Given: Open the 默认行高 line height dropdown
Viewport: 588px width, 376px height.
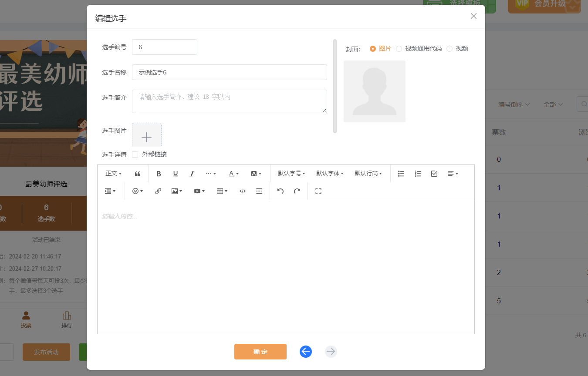Looking at the screenshot, I should click(368, 174).
